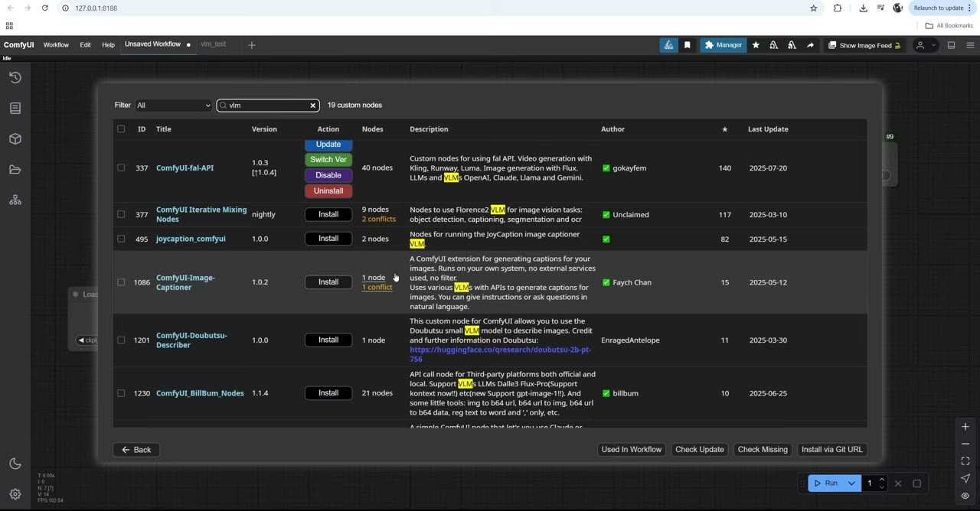Check the box for ComfyUI-Doubutsu-Describer row
This screenshot has width=980, height=511.
[121, 340]
